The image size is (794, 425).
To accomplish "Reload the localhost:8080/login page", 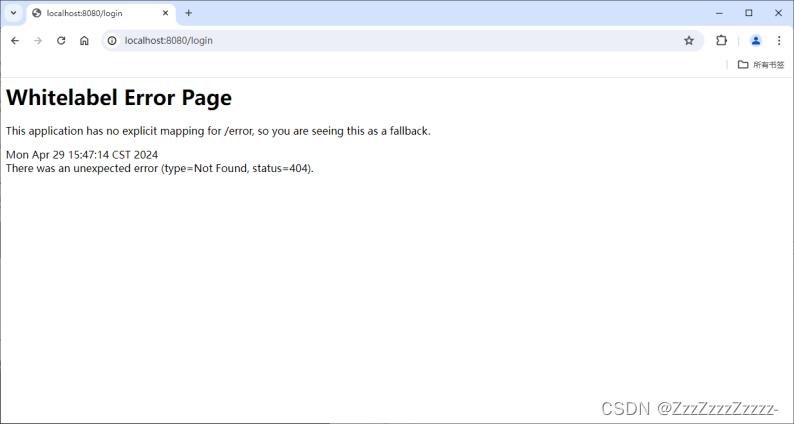I will pos(61,41).
